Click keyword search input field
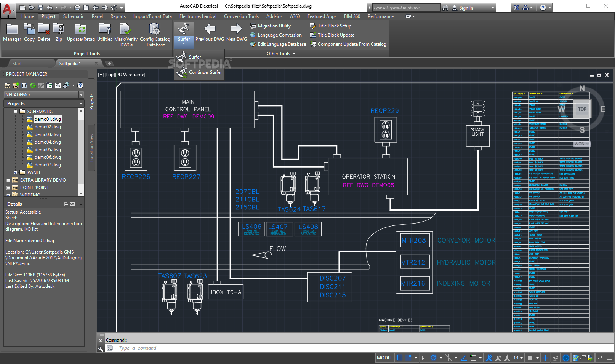 click(406, 8)
